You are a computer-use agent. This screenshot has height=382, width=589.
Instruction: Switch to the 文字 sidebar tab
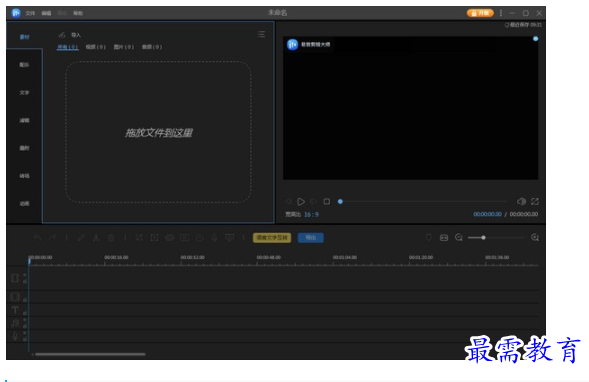tap(24, 92)
